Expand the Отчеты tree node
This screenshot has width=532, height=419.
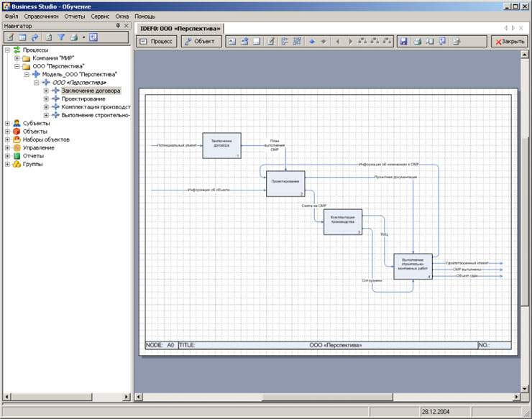[8, 156]
